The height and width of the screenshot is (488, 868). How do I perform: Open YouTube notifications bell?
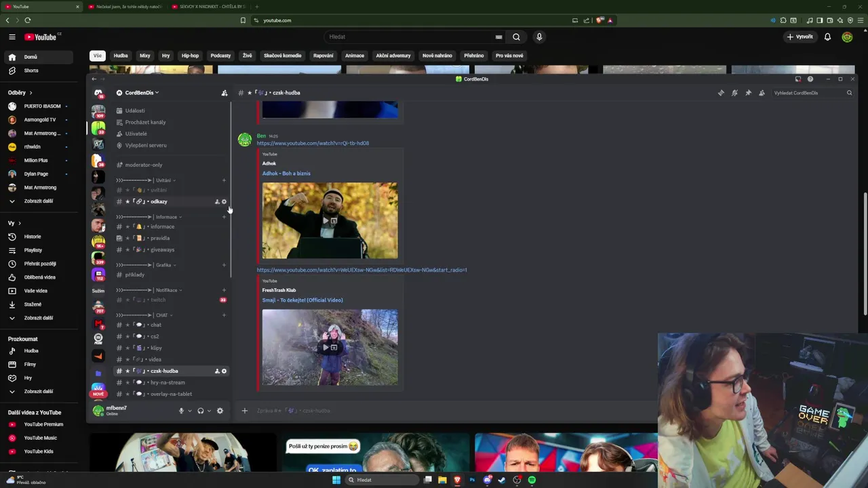point(827,37)
